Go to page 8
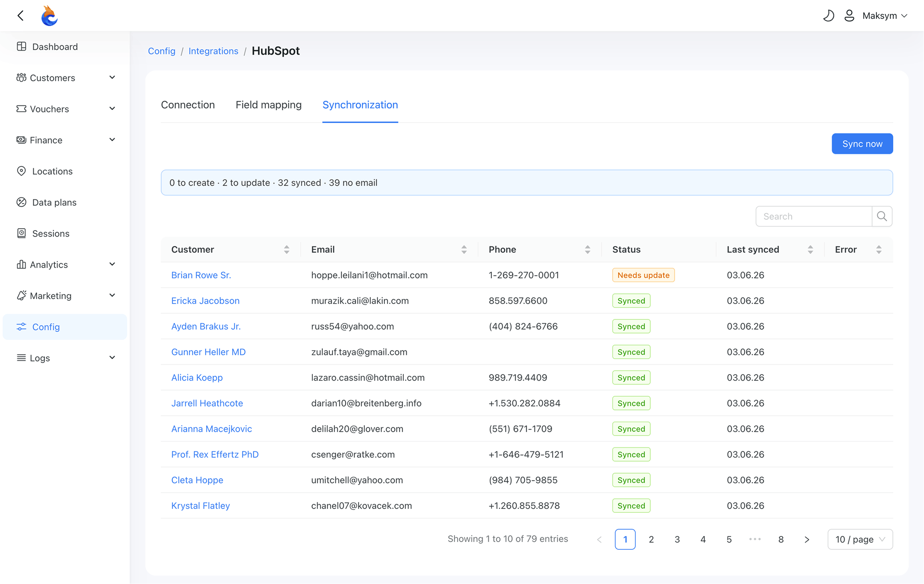The width and height of the screenshot is (924, 584). tap(781, 540)
